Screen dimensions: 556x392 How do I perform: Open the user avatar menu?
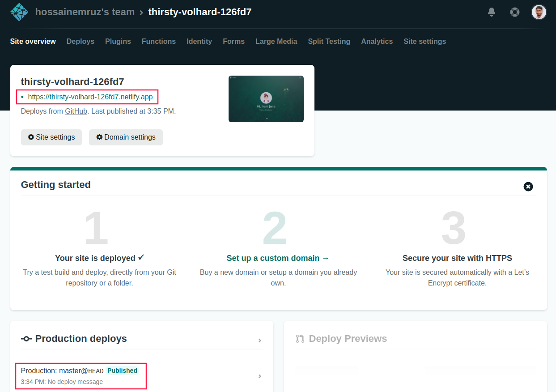(539, 12)
